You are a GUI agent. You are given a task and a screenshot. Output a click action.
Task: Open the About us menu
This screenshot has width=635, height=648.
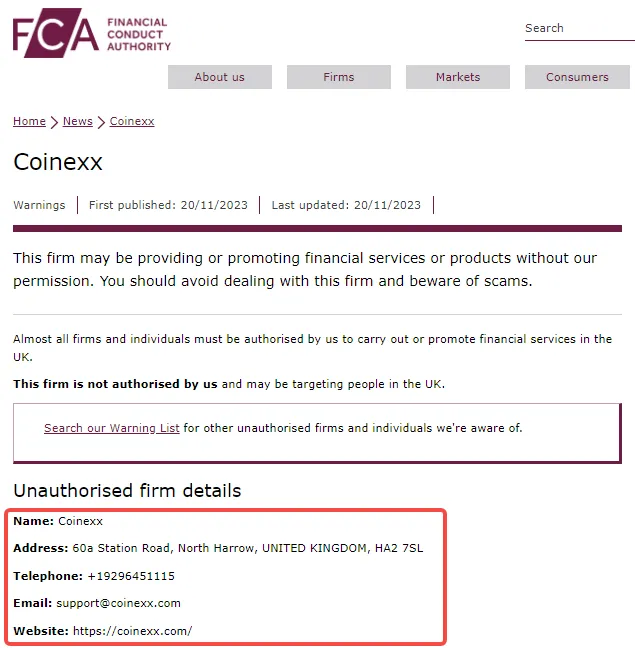point(220,77)
